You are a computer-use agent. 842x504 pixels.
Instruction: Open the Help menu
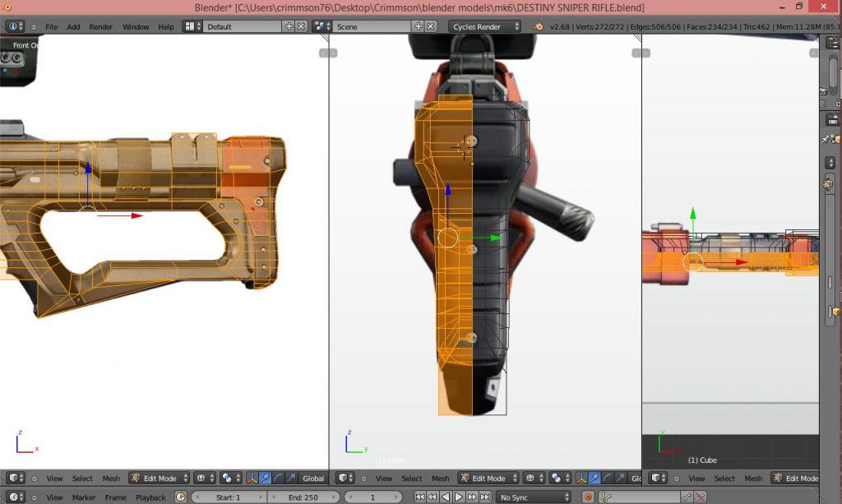166,27
